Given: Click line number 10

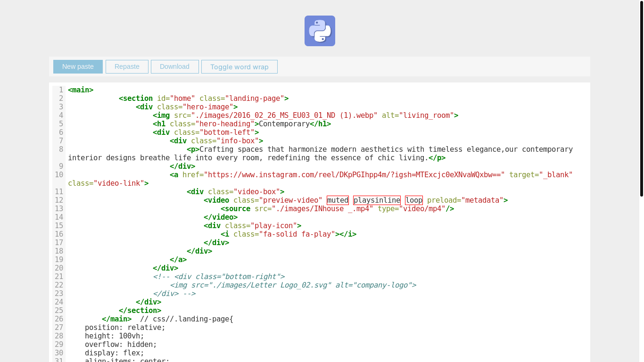Looking at the screenshot, I should coord(59,175).
